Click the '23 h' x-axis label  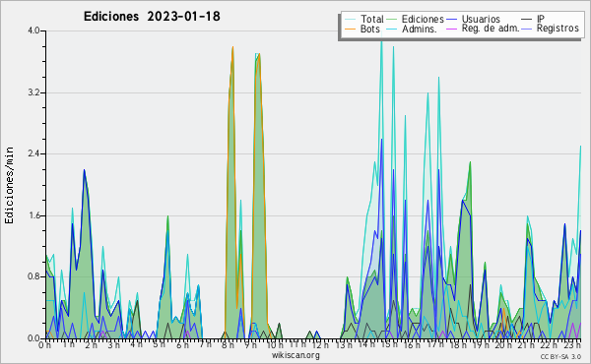(x=571, y=344)
